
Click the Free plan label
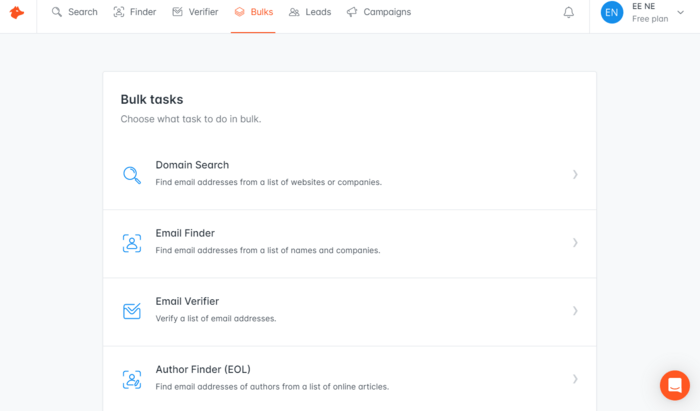pyautogui.click(x=650, y=19)
